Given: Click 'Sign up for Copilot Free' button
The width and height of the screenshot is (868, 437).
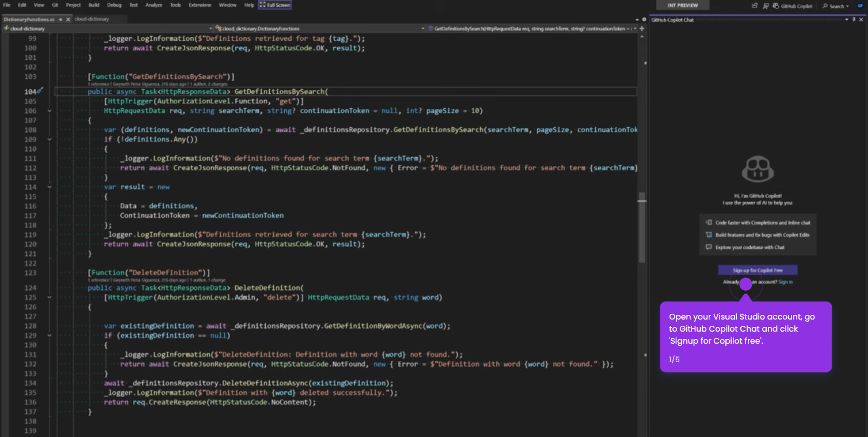Looking at the screenshot, I should (x=758, y=270).
